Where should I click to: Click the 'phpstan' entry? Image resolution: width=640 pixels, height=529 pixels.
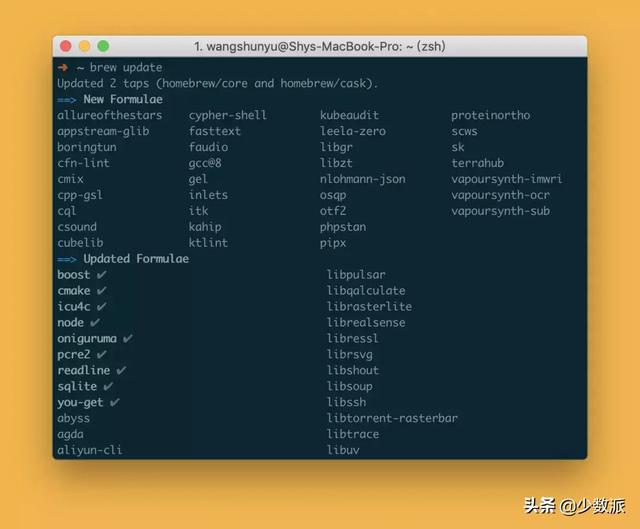(343, 227)
